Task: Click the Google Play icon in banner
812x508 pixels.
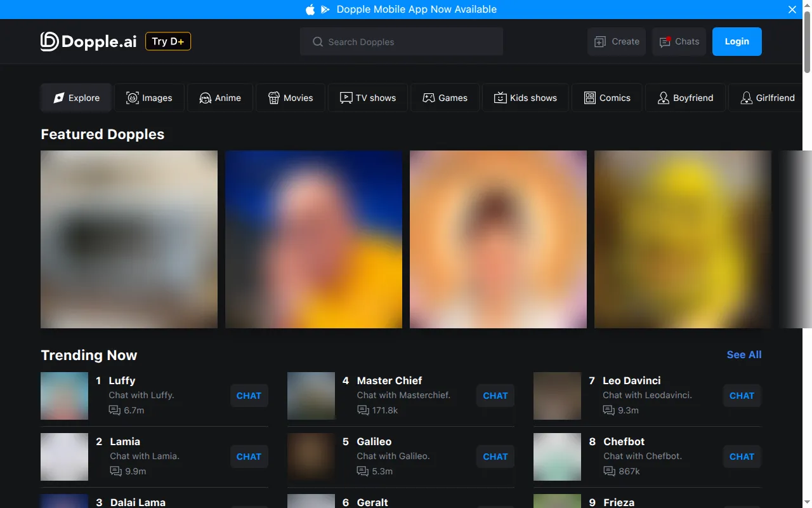Action: [325, 10]
